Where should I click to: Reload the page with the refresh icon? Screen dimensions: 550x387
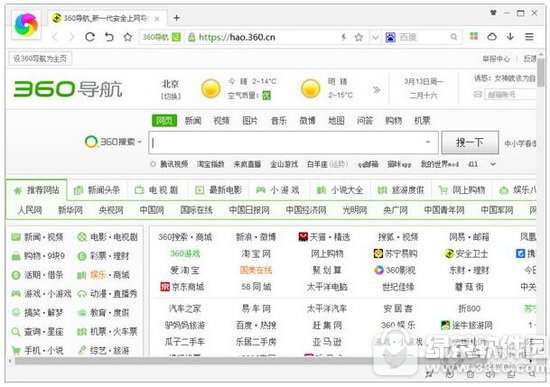point(90,37)
